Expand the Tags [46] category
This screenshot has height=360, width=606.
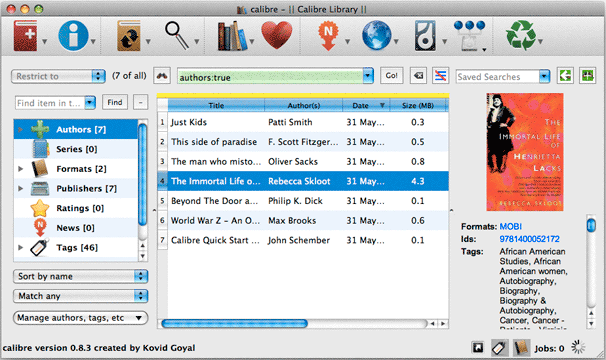[21, 247]
